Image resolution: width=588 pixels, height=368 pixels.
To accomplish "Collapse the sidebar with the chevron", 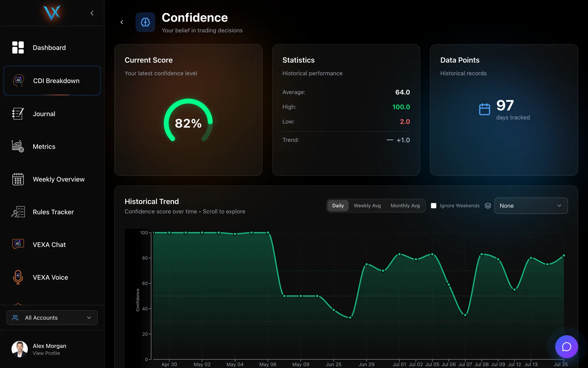I will [92, 13].
